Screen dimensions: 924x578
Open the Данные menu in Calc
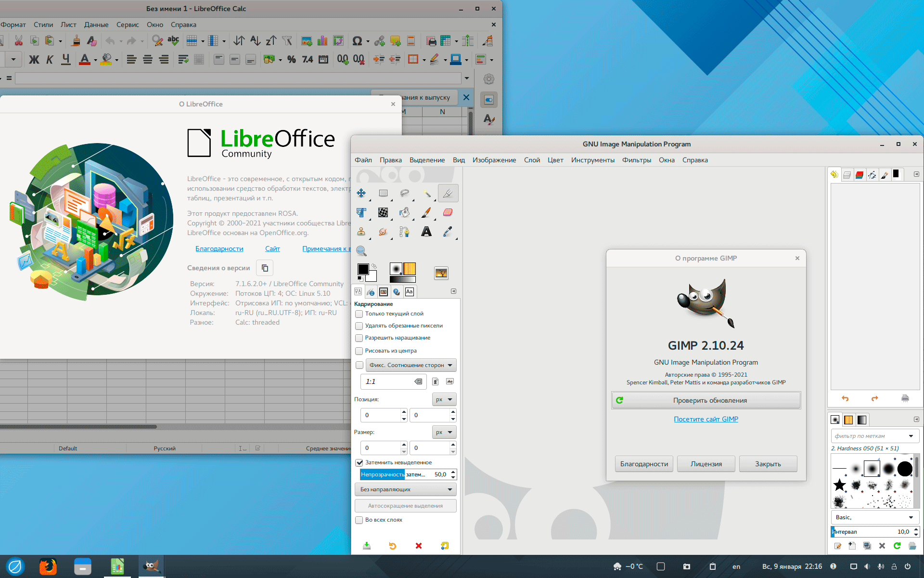pos(96,25)
